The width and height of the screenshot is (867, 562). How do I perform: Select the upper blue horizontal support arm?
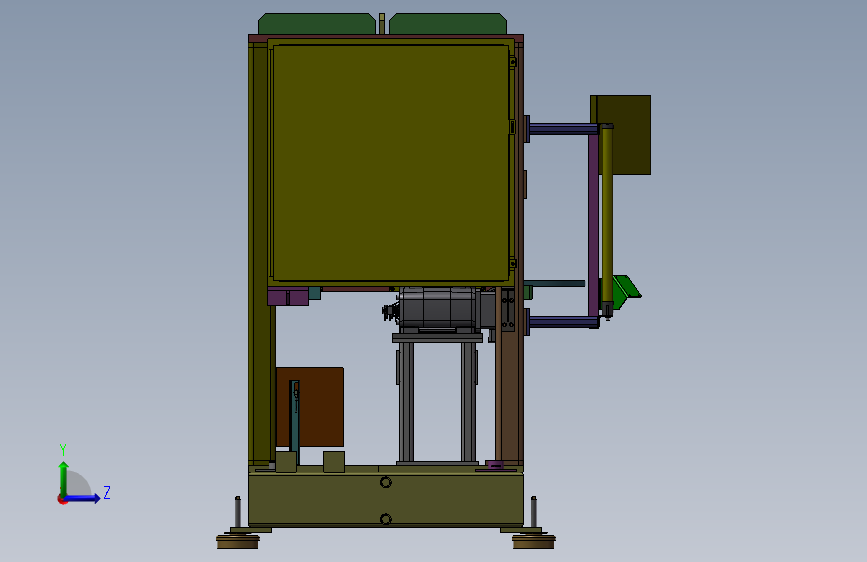[562, 129]
